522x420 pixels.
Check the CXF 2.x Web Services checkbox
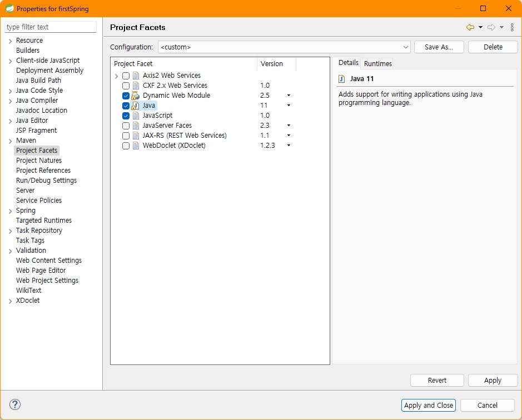click(x=126, y=86)
